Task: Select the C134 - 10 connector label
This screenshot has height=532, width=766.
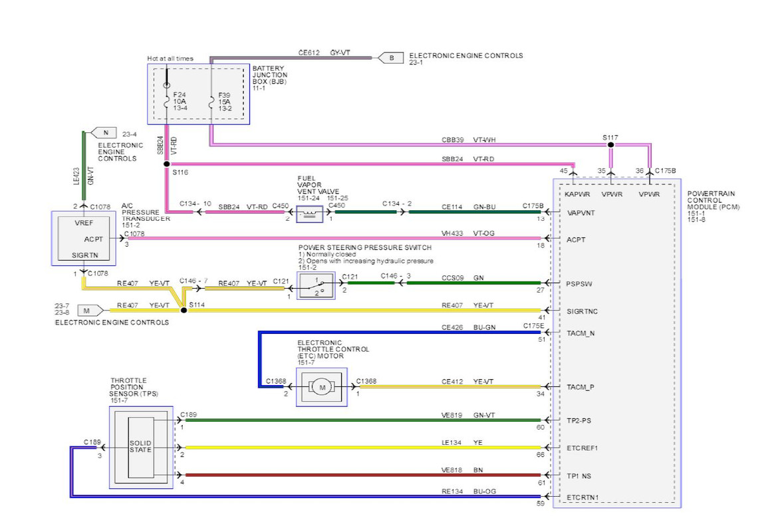Action: (195, 203)
